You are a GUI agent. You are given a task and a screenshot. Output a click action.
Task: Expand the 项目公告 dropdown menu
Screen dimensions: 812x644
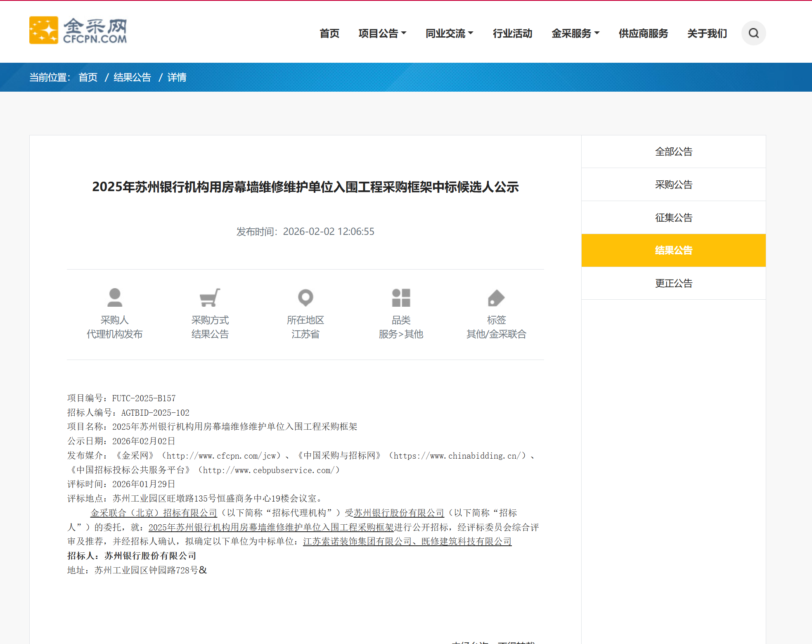coord(382,33)
